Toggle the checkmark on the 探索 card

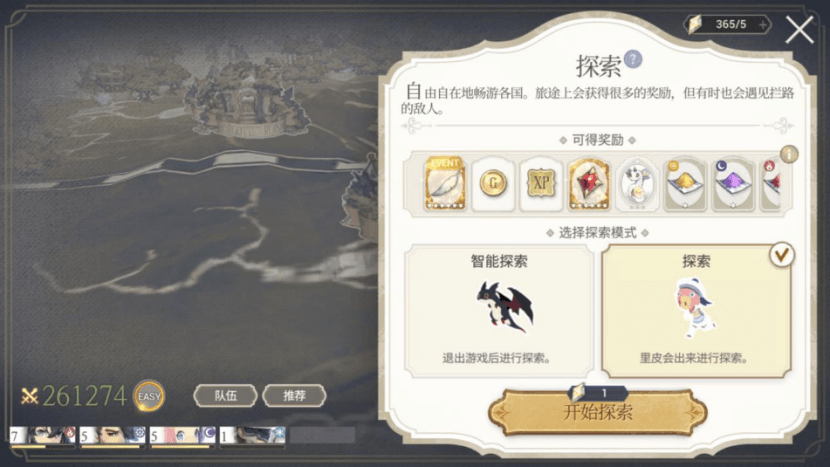tap(782, 255)
